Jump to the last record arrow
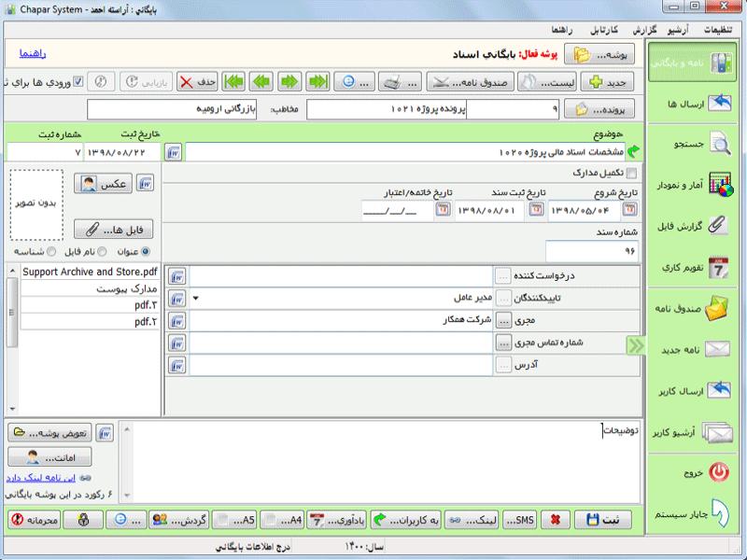Screen dimensions: 747x560 tap(233, 81)
